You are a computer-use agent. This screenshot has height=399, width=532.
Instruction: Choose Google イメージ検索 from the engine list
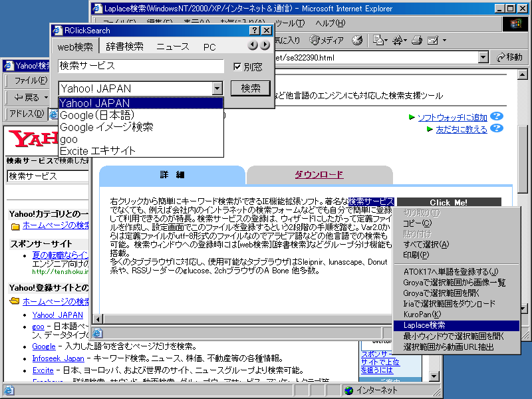[141, 127]
